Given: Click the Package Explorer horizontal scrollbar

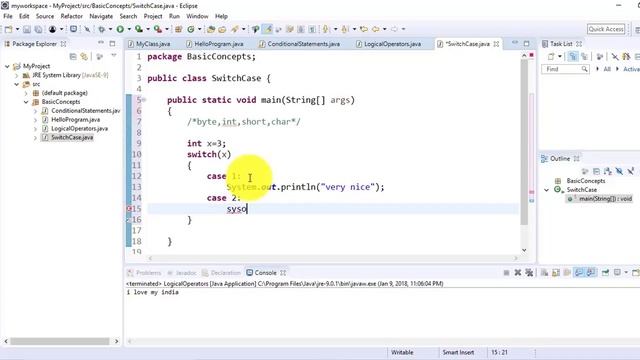Looking at the screenshot, I should point(60,341).
